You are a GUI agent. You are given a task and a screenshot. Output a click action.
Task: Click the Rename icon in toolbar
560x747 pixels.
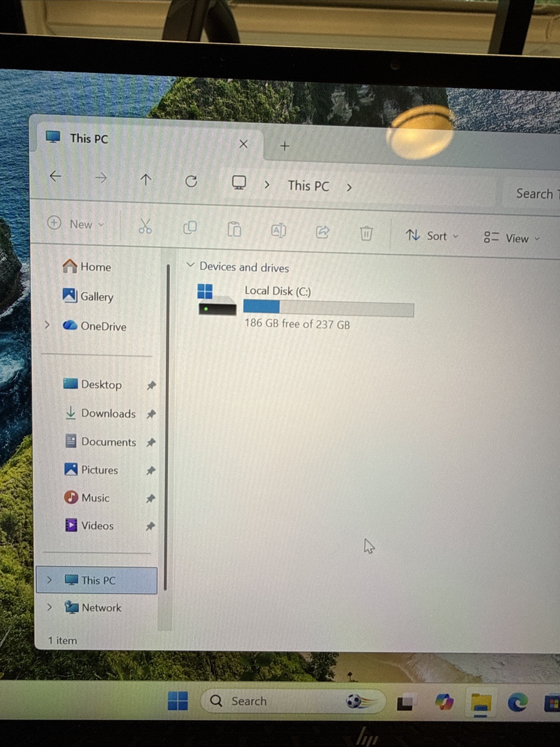tap(278, 231)
